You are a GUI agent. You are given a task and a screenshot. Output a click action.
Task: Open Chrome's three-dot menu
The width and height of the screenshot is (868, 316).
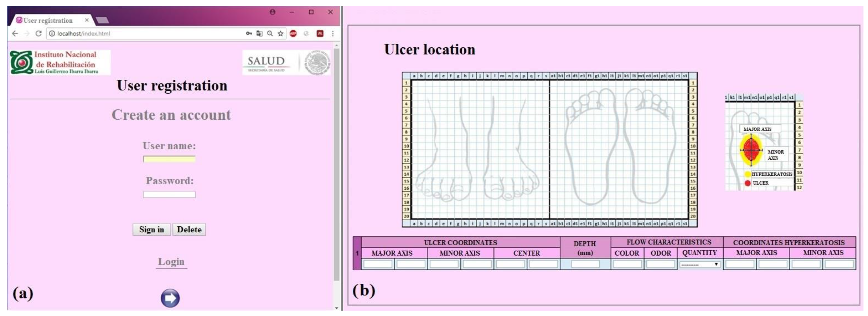coord(333,33)
